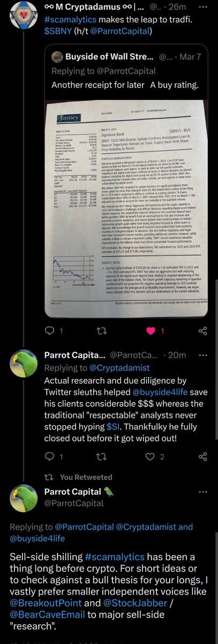This screenshot has width=218, height=644.
Task: Open more options on retweeted Parrot Capital tweet
Action: [x=202, y=492]
